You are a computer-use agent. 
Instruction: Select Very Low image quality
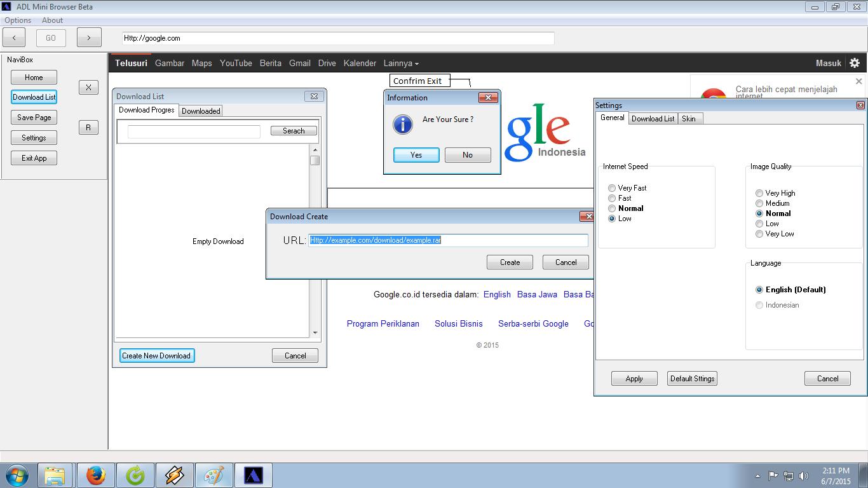[775, 234]
